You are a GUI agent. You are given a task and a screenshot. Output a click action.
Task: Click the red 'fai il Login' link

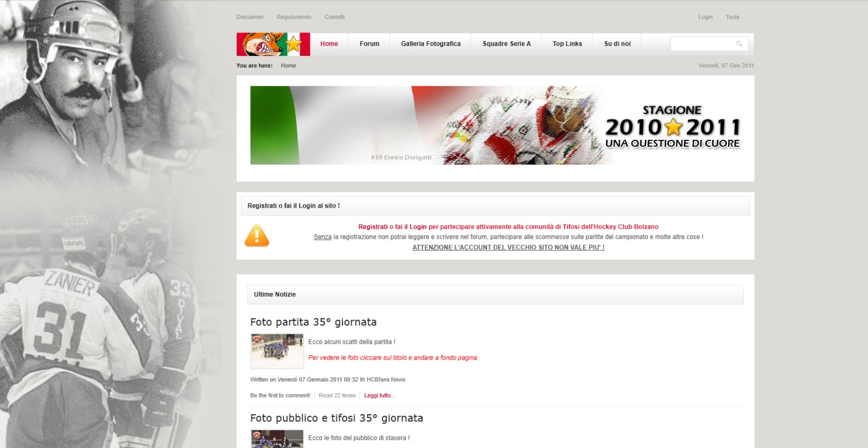412,227
